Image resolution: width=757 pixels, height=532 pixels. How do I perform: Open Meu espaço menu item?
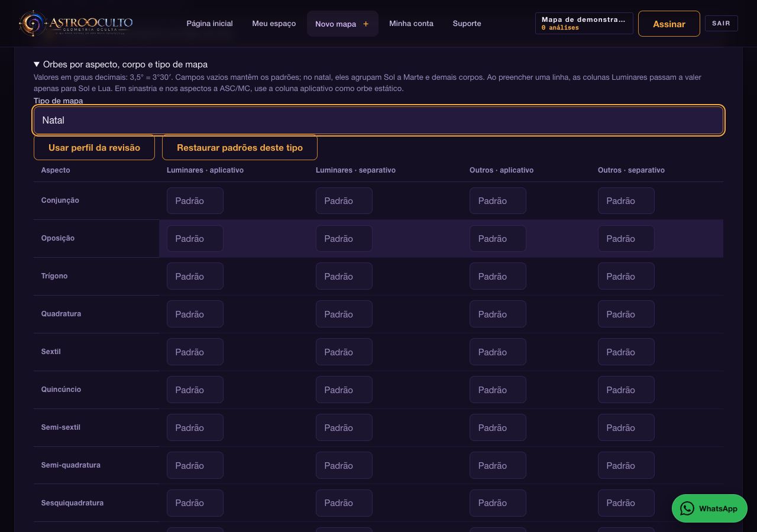tap(274, 24)
